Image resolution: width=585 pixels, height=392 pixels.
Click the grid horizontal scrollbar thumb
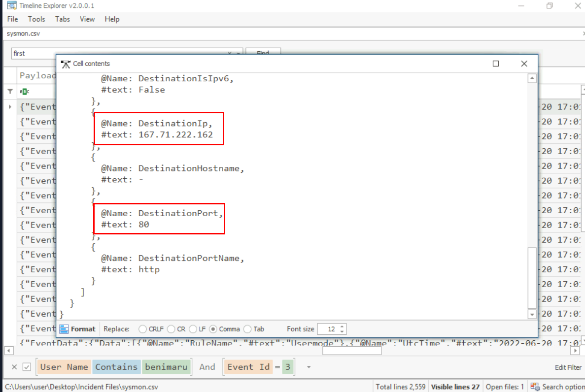pos(352,351)
